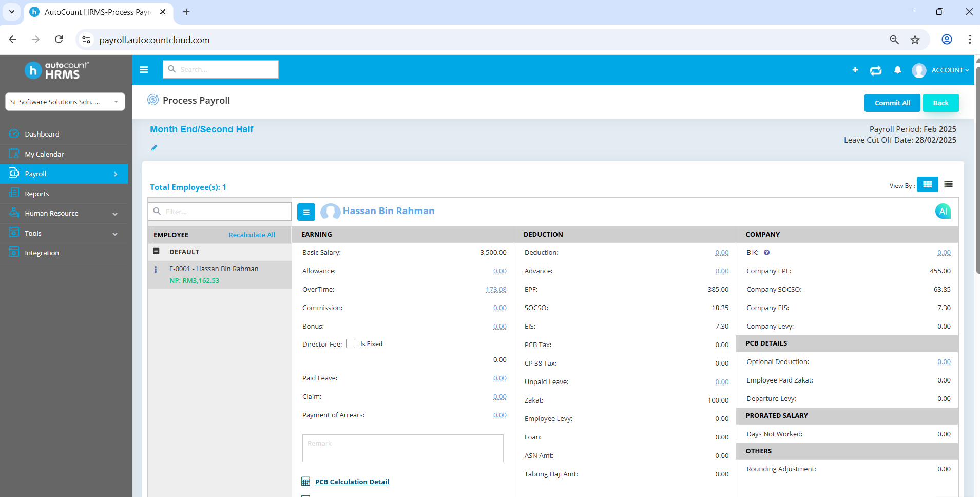Viewport: 980px width, 497px height.
Task: Open the BIK help tooltip icon
Action: point(767,252)
